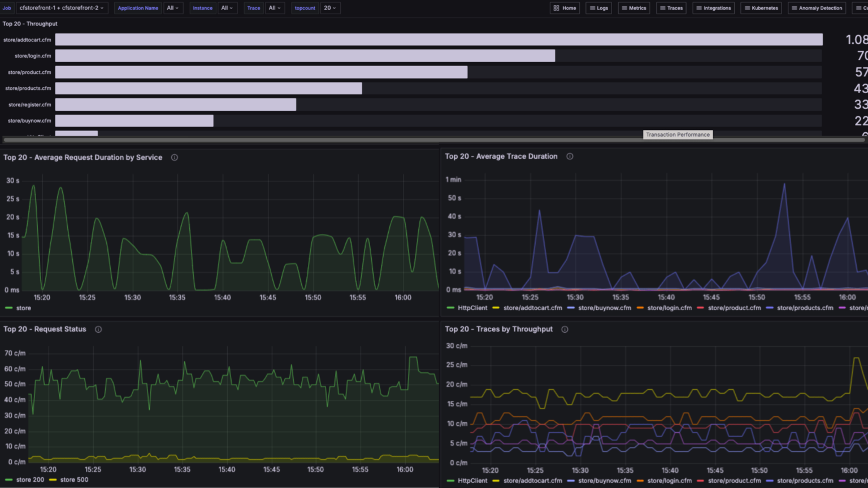Open the Kubernetes tab
Viewport: 868px width, 488px height.
[761, 8]
